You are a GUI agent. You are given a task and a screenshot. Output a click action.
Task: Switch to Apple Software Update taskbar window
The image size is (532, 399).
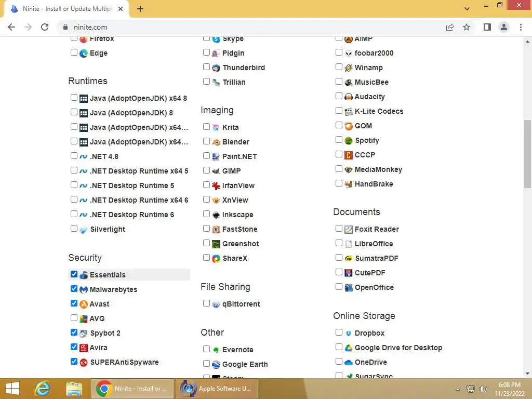(216, 389)
